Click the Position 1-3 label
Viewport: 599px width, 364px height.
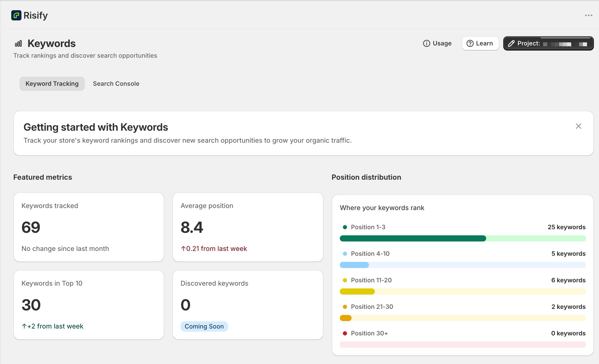368,227
